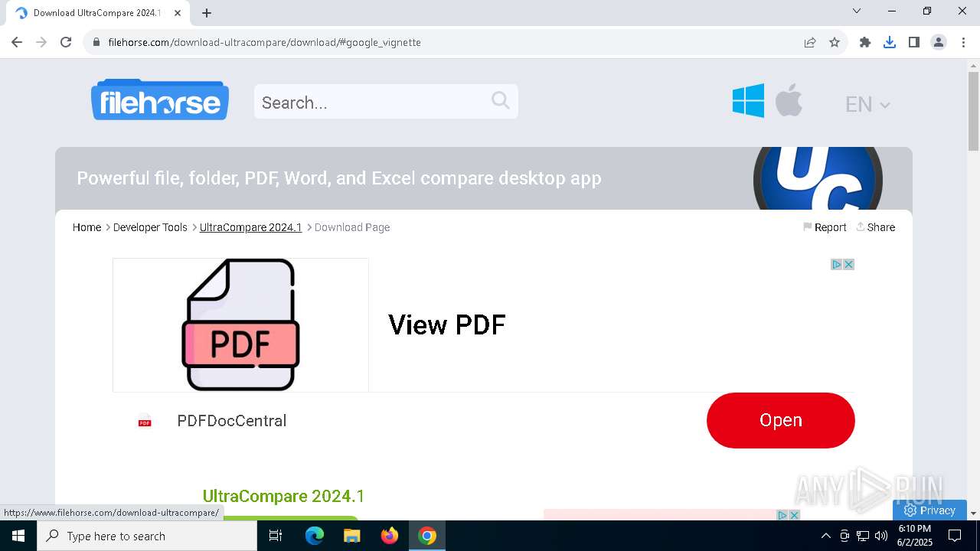Click View PDF ad headline

tap(447, 324)
